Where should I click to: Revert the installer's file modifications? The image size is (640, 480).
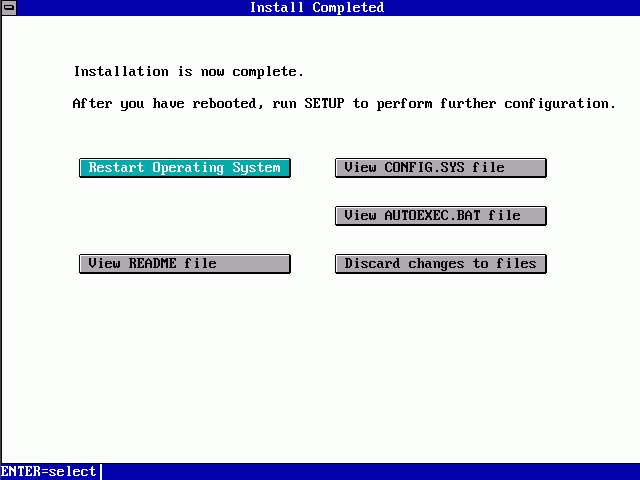coord(440,264)
